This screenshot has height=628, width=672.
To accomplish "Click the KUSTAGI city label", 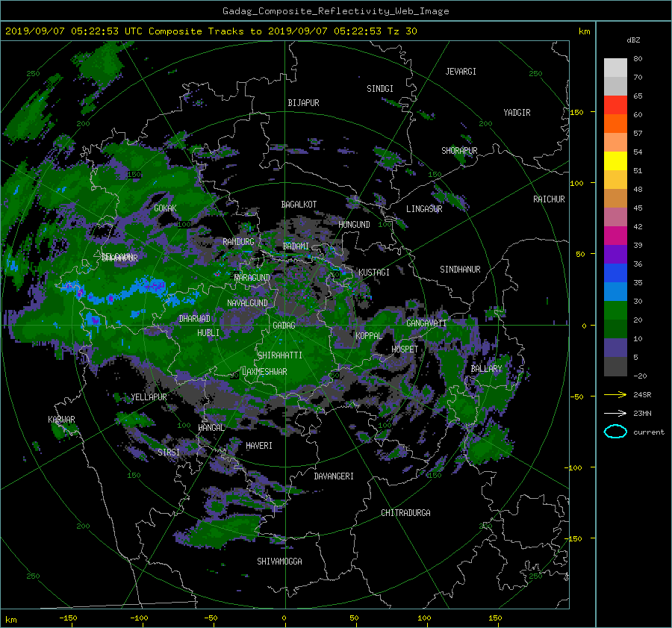I will (374, 273).
